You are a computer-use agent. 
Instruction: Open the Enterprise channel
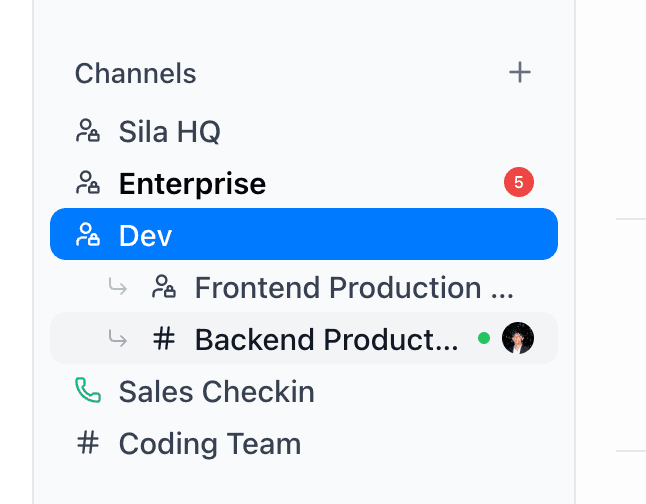click(x=192, y=184)
